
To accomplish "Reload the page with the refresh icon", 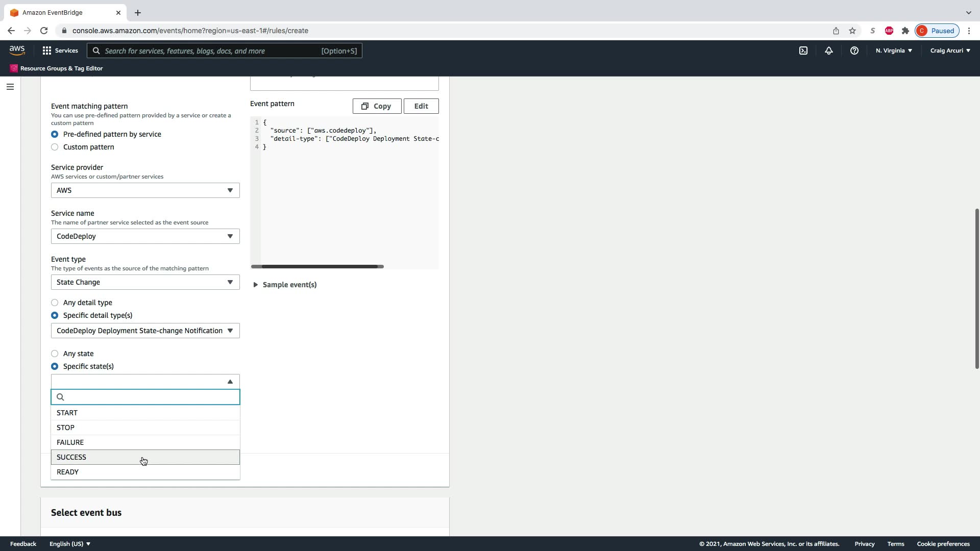I will click(44, 31).
